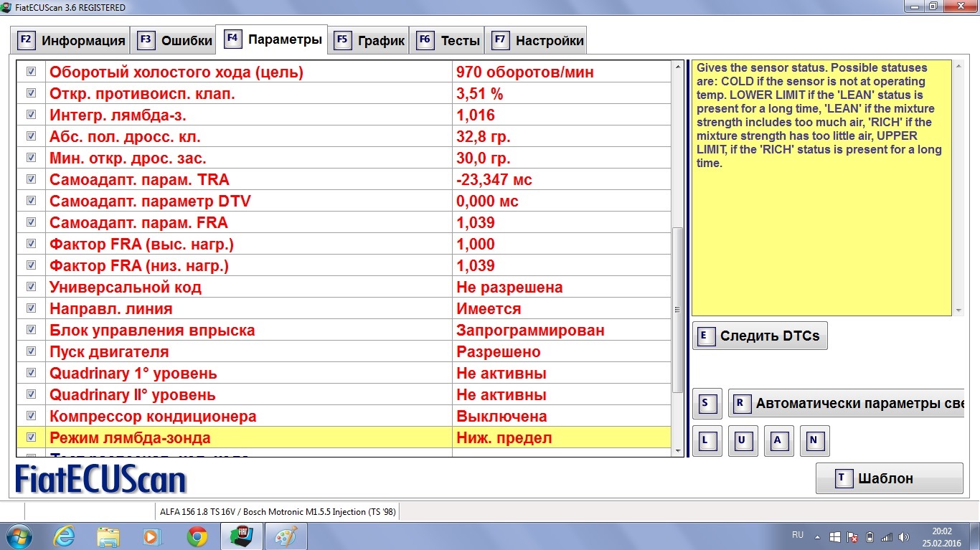Screen dimensions: 980x550
Task: Select the Параметры tab
Action: pos(273,39)
